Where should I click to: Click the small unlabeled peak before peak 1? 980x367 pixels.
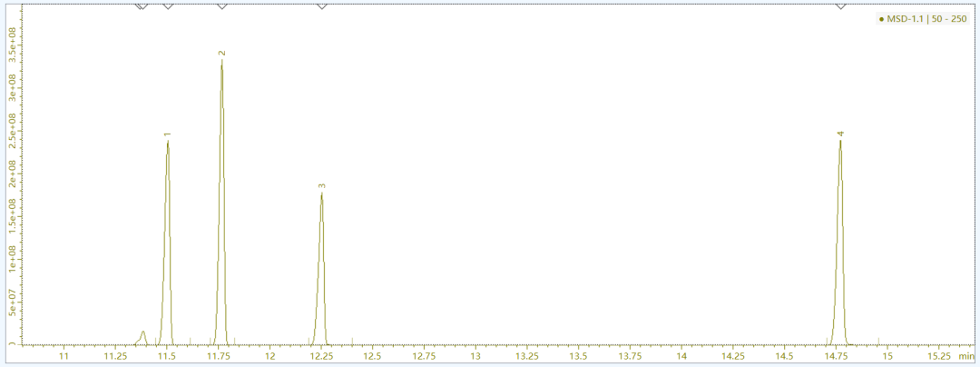[143, 336]
